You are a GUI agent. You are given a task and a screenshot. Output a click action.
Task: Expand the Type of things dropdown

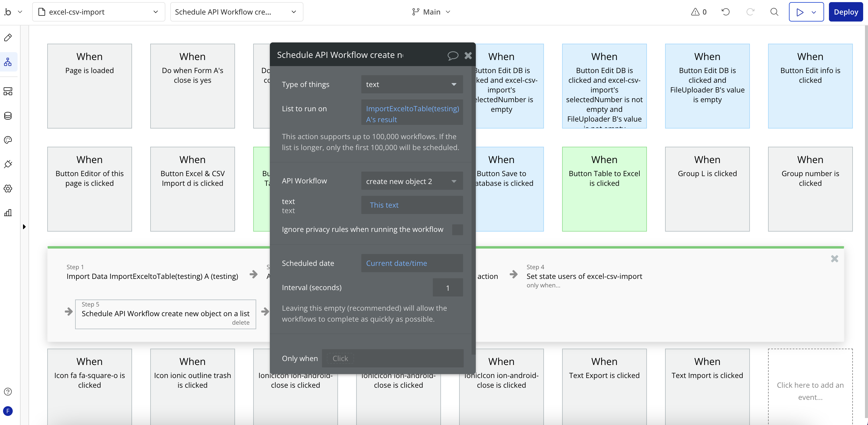412,84
